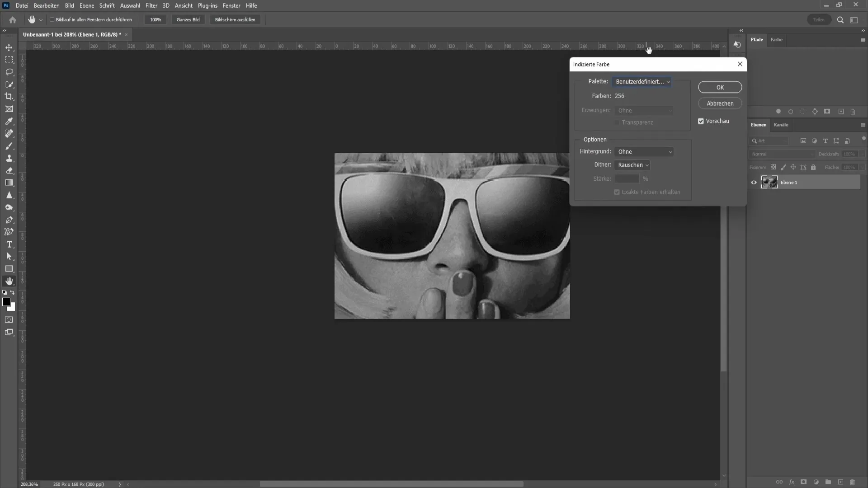Toggle Transparenz checkbox

click(x=617, y=122)
